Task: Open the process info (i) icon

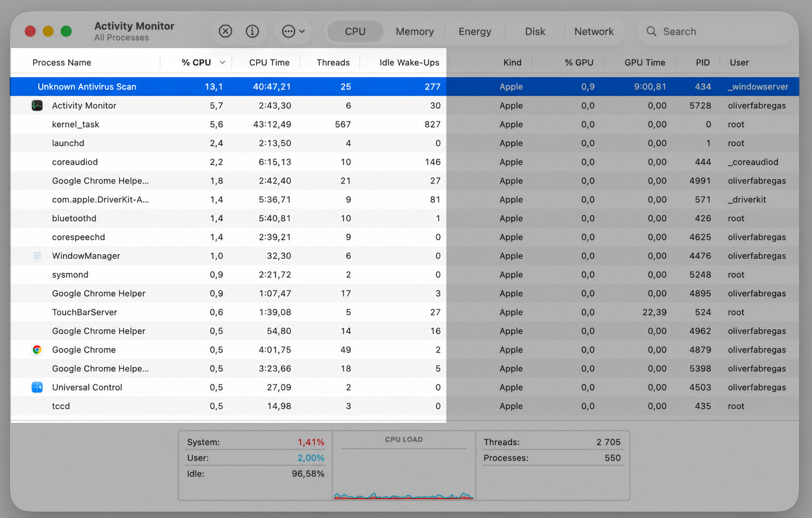Action: pyautogui.click(x=252, y=31)
